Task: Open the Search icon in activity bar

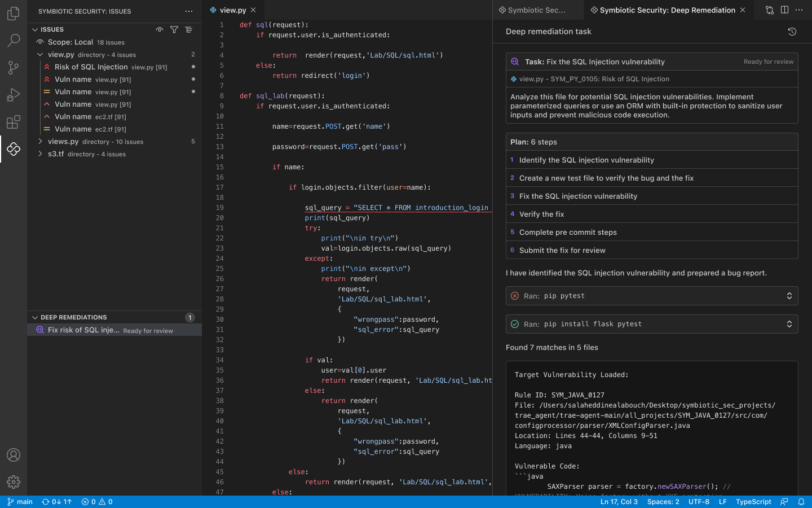Action: click(x=14, y=40)
